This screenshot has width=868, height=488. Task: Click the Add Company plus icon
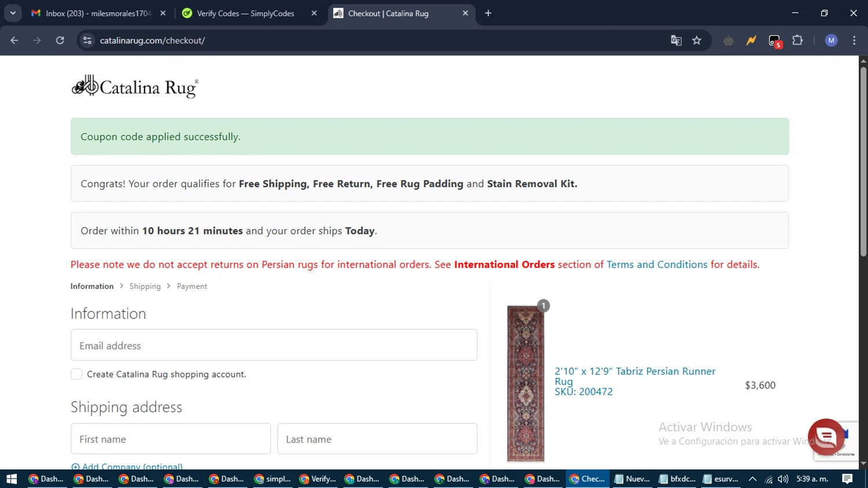(75, 467)
